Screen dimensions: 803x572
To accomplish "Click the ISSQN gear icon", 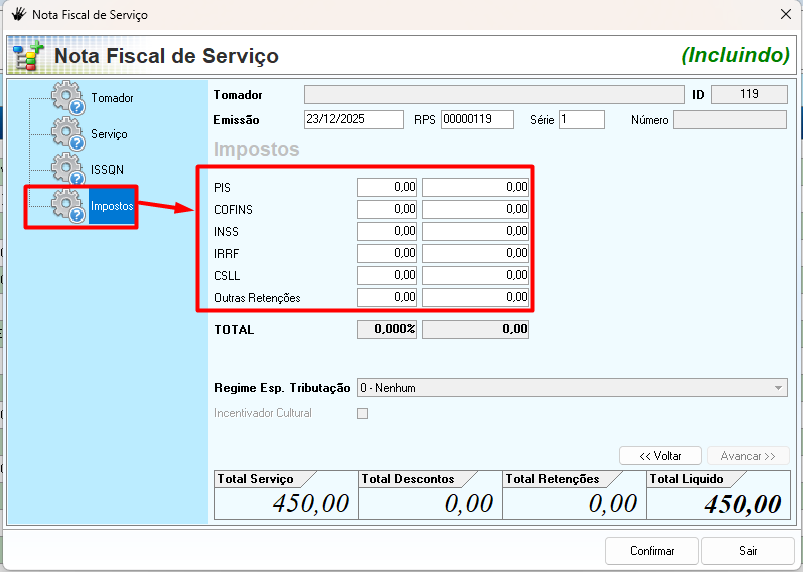I will coord(68,169).
